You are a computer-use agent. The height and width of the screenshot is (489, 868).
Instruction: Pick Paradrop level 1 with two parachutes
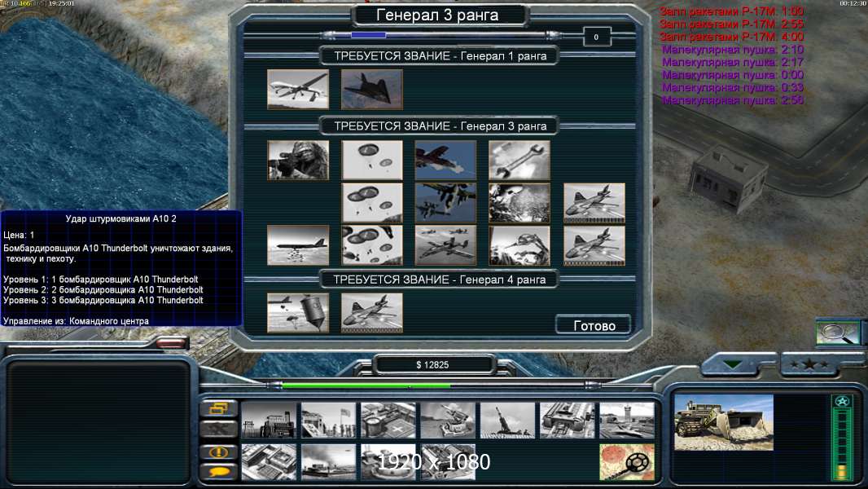point(372,160)
